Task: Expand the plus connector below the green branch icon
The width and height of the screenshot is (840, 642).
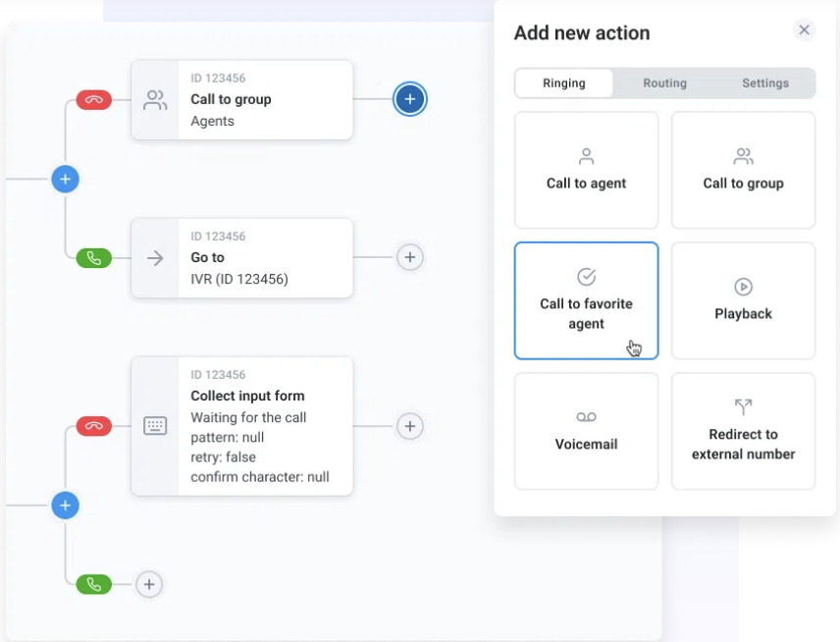Action: pos(148,584)
